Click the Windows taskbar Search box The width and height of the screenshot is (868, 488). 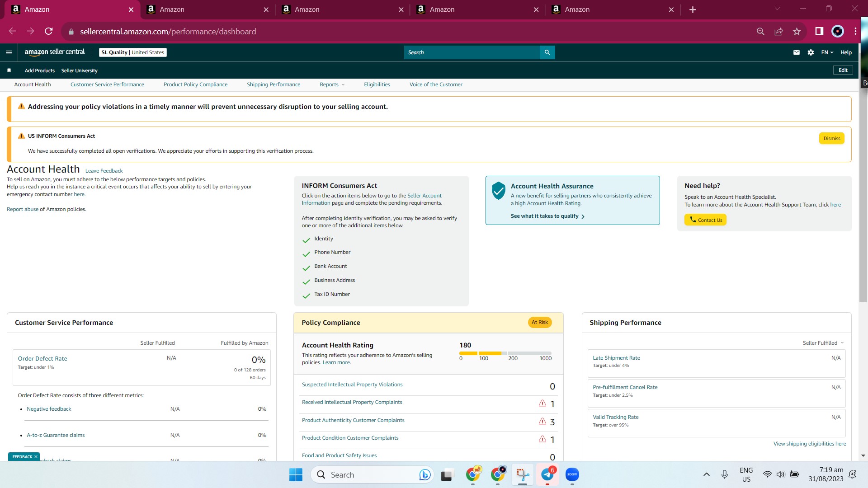(x=372, y=474)
